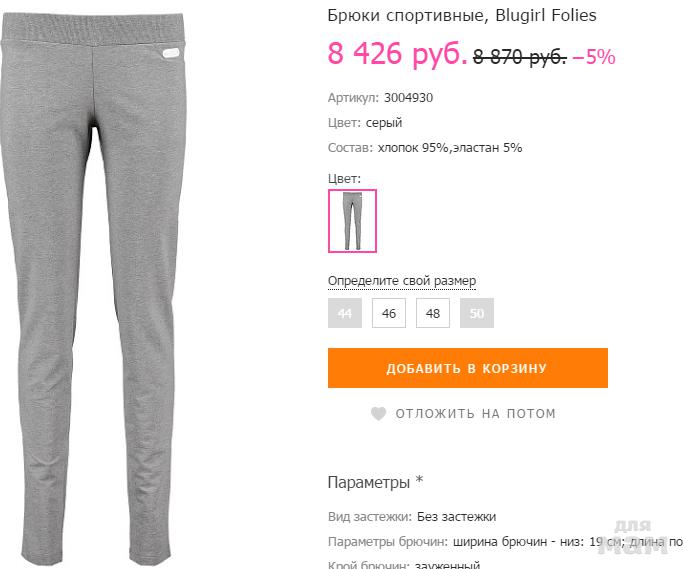Click the pink −5% discount label

tap(594, 57)
